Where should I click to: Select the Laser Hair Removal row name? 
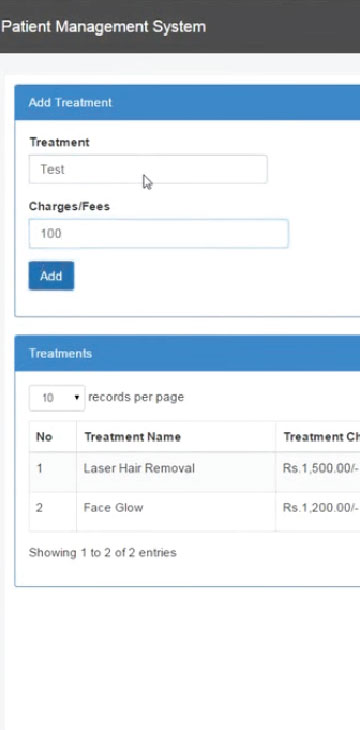(x=139, y=468)
